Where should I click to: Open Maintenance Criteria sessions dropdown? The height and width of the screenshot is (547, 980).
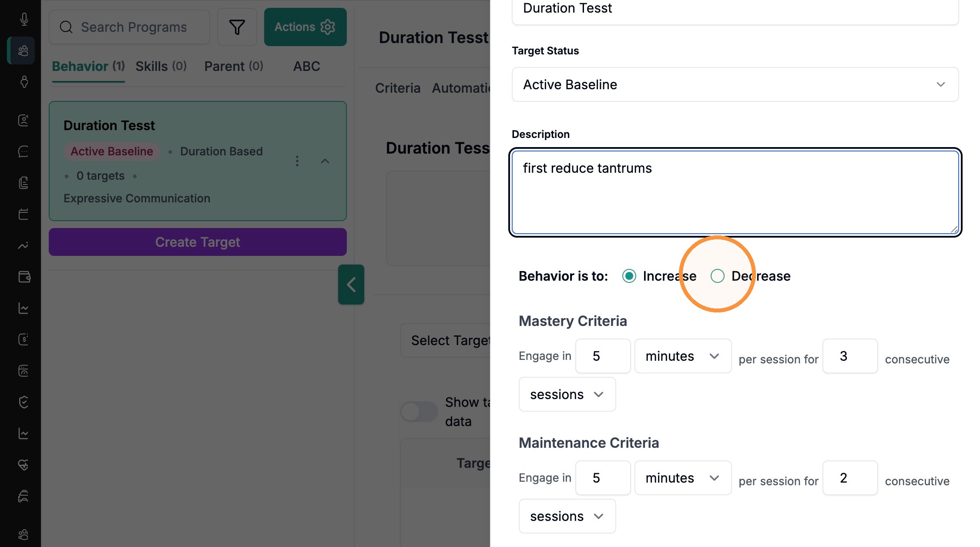(567, 516)
